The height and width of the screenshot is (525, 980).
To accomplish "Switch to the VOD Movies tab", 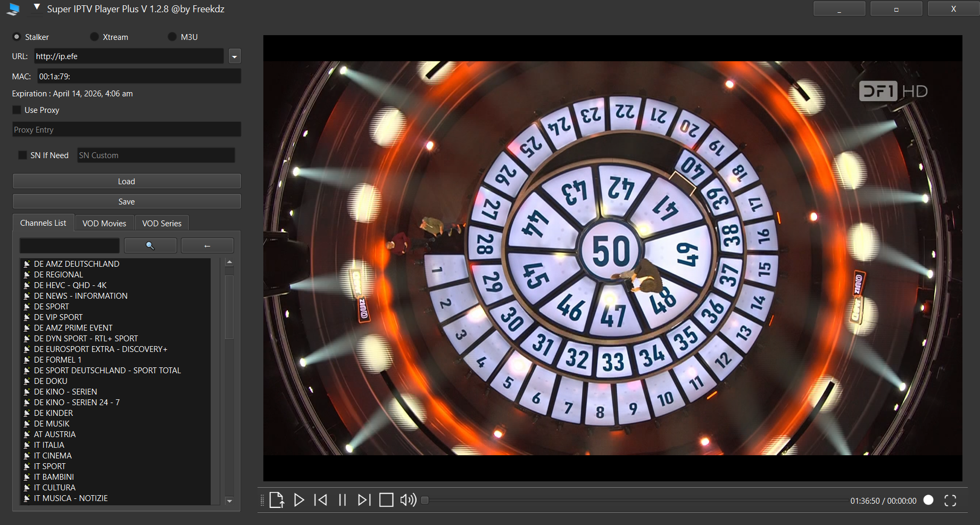I will tap(104, 223).
